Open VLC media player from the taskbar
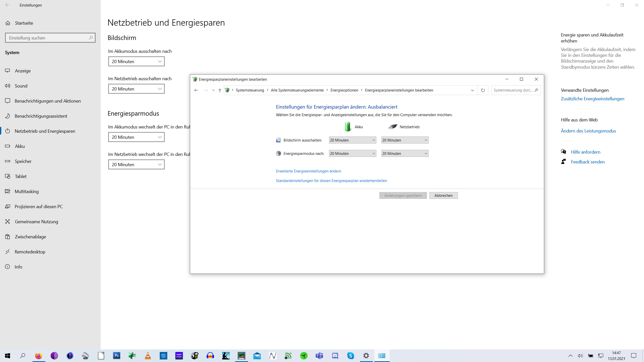The width and height of the screenshot is (644, 362). 148,355
